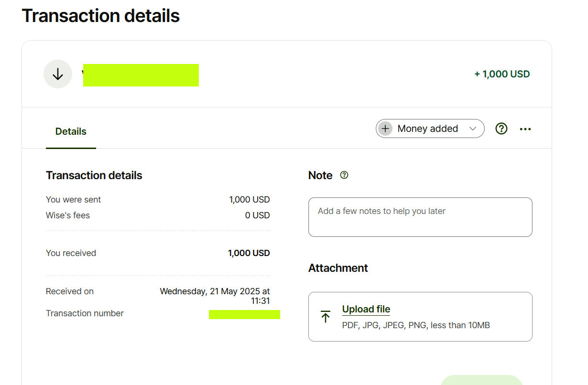Switch to the Details tab
Screen dimensions: 588x385
click(x=71, y=131)
